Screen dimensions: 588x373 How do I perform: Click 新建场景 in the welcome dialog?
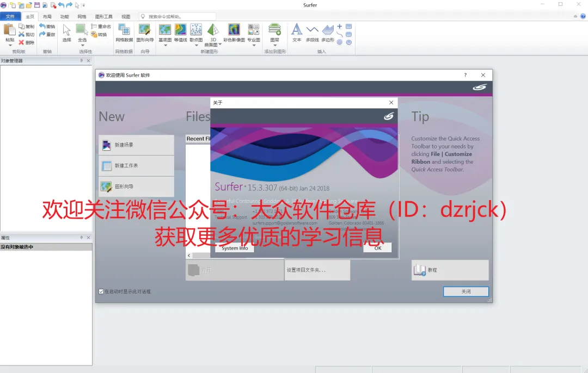137,145
